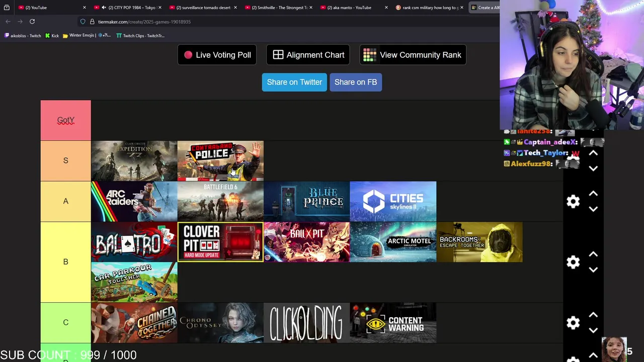Reload the page
The image size is (644, 362).
pos(32,22)
